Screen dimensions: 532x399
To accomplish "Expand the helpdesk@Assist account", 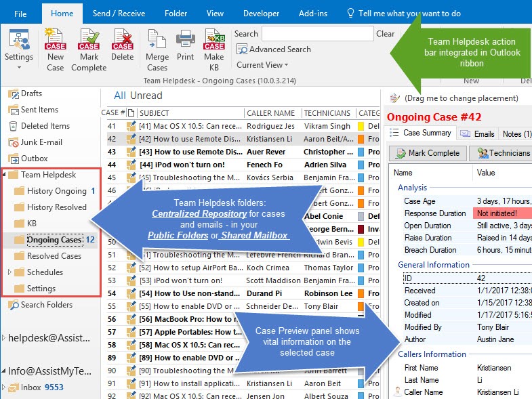I will click(x=3, y=337).
